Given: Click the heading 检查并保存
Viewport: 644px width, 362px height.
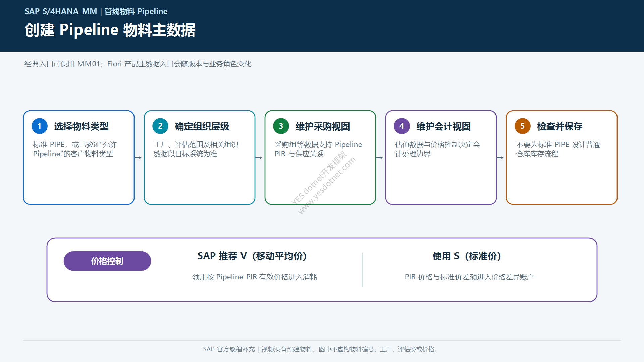Looking at the screenshot, I should (559, 126).
